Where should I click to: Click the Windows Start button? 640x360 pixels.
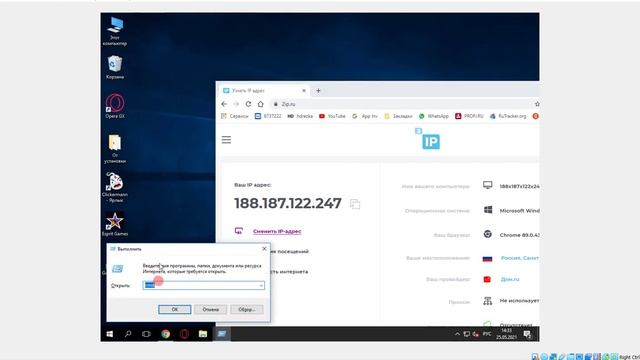click(109, 334)
